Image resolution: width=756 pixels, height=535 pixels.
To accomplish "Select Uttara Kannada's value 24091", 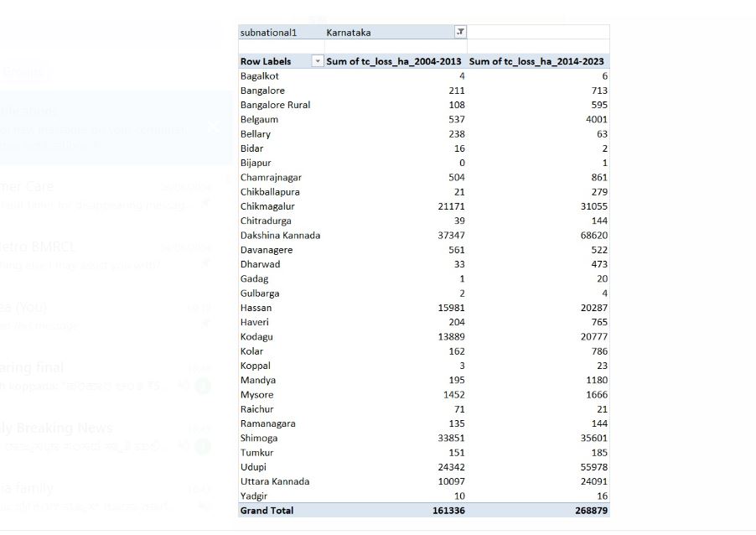I will point(594,481).
